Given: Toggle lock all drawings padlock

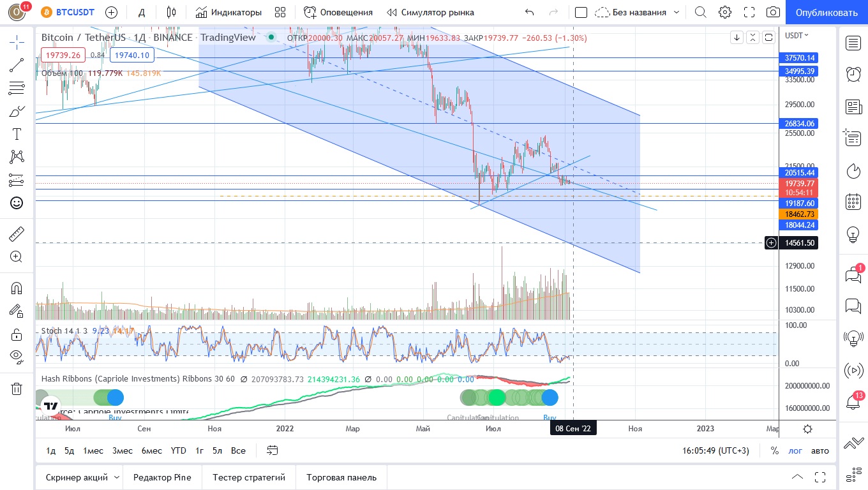Looking at the screenshot, I should 17,334.
